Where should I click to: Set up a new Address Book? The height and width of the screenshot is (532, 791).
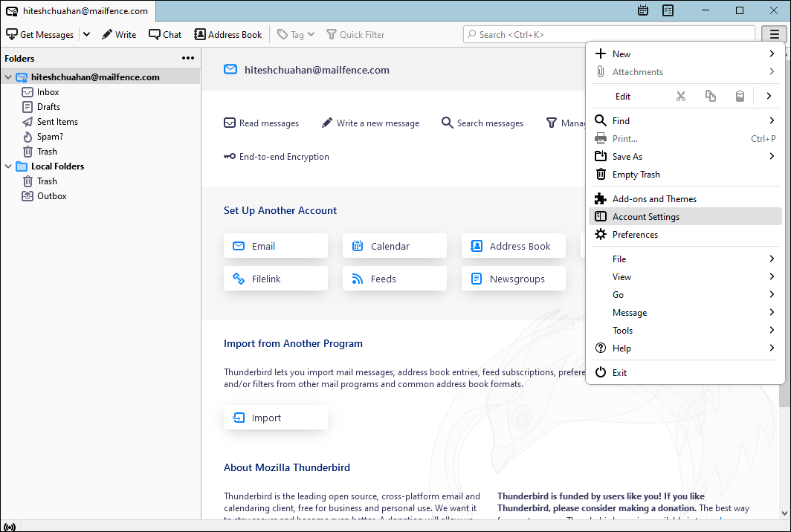[x=514, y=246]
